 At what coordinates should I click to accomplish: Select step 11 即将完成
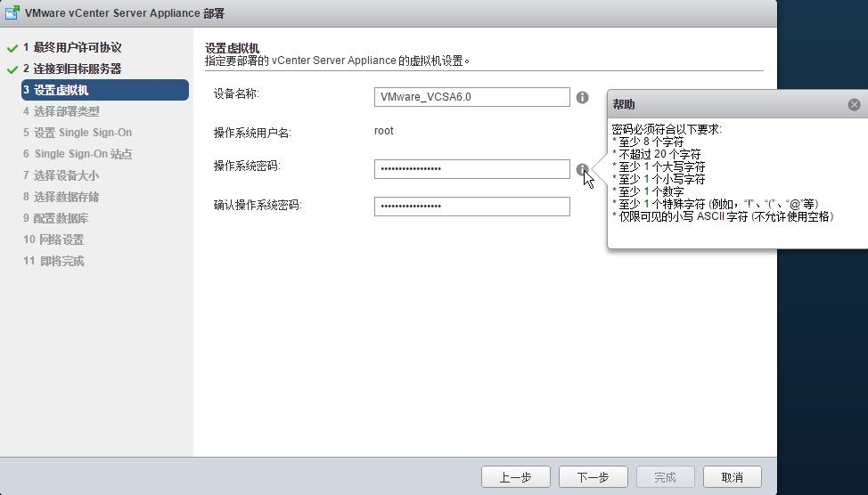click(53, 261)
